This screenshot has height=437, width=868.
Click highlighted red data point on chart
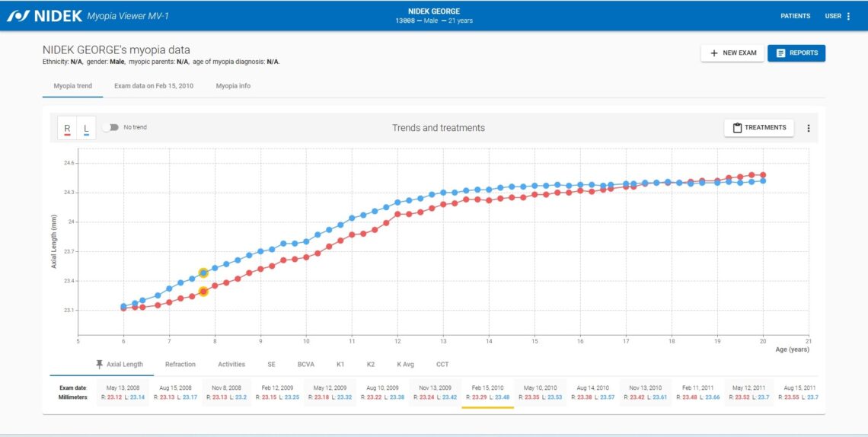[203, 291]
